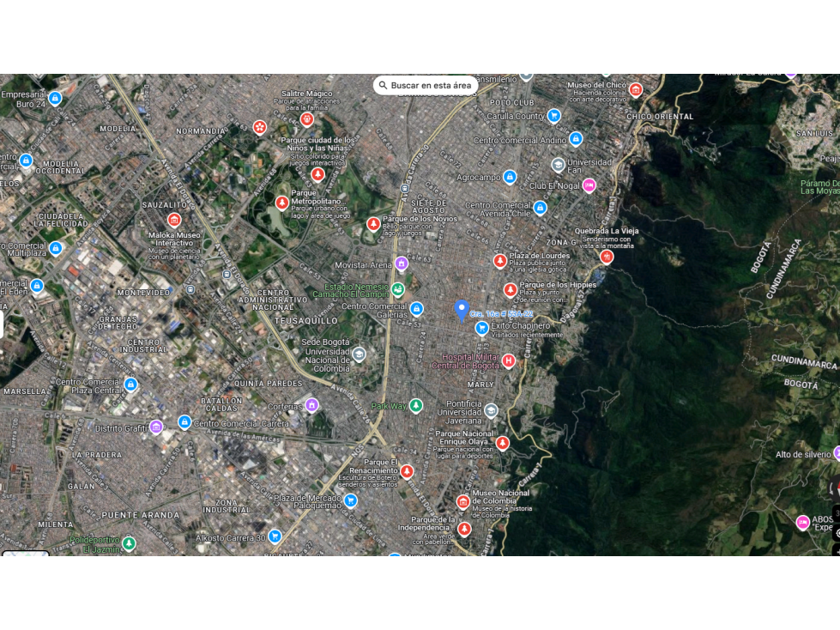This screenshot has width=840, height=630.
Task: Click Centro Comercial Plaza Central marker
Action: point(130,385)
